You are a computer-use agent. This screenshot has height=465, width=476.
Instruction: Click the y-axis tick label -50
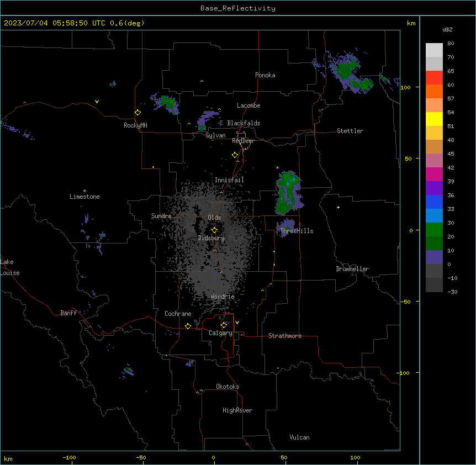coord(405,302)
